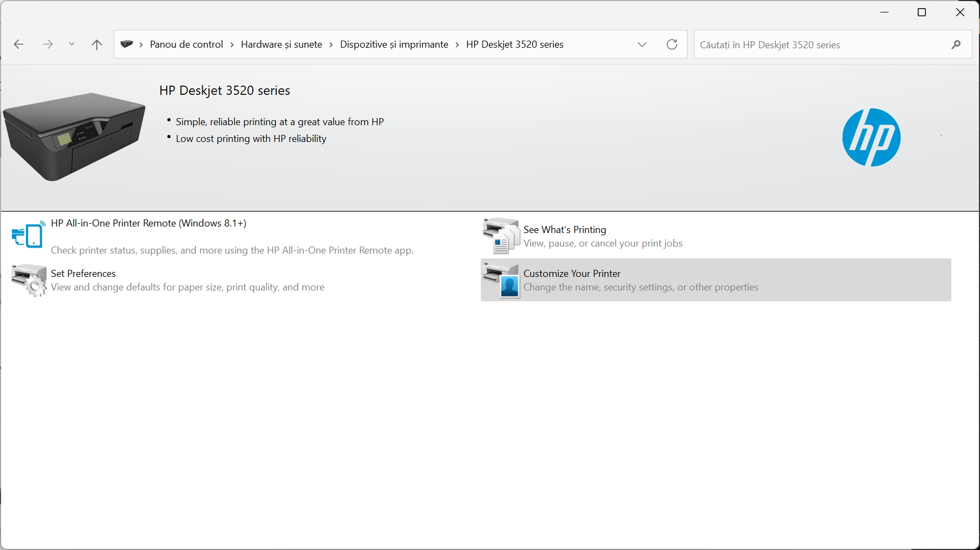Open Hardware și sunete breadcrumb

(x=282, y=44)
